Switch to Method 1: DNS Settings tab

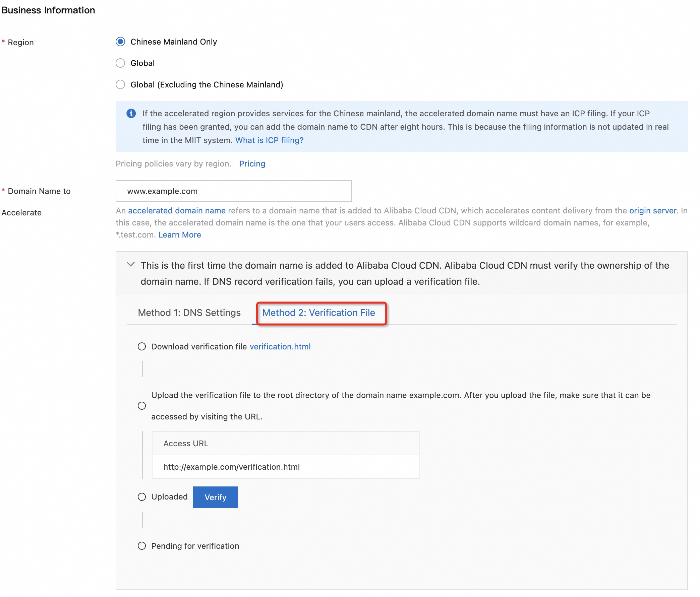coord(189,313)
